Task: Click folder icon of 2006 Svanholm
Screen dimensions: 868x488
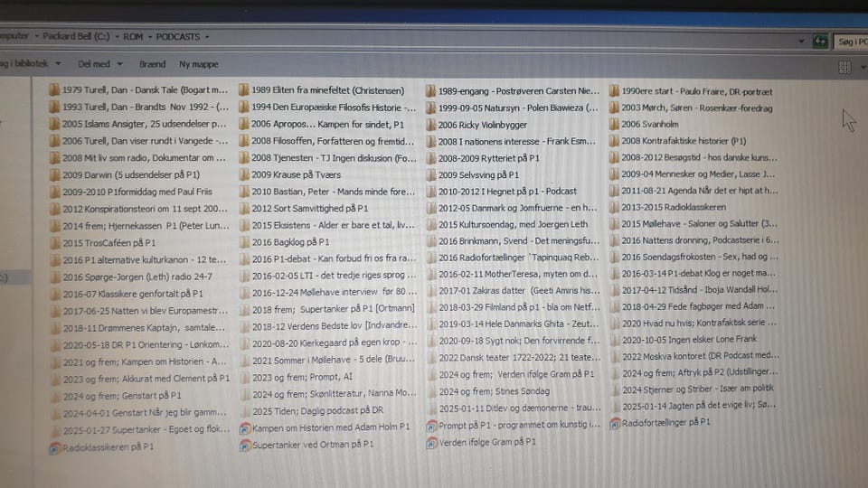Action: tap(614, 125)
